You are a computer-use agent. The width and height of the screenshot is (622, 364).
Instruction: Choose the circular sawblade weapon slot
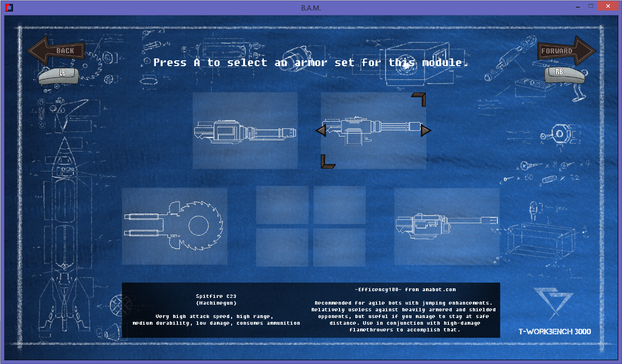174,226
